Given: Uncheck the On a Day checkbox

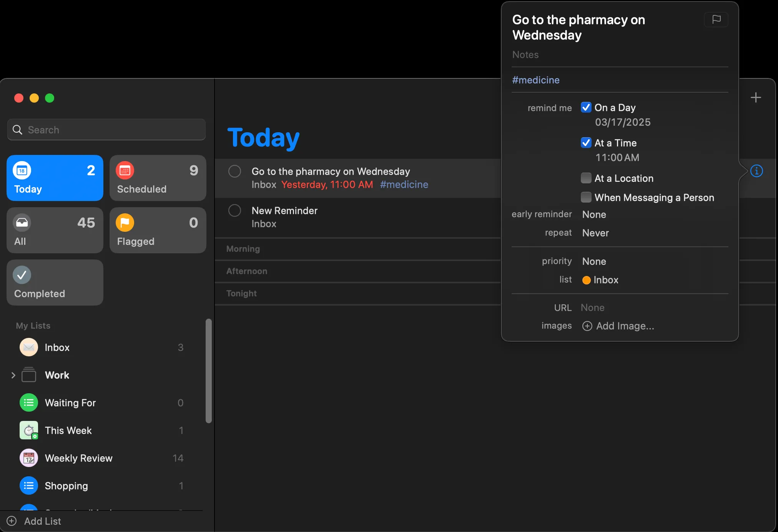Looking at the screenshot, I should tap(586, 108).
